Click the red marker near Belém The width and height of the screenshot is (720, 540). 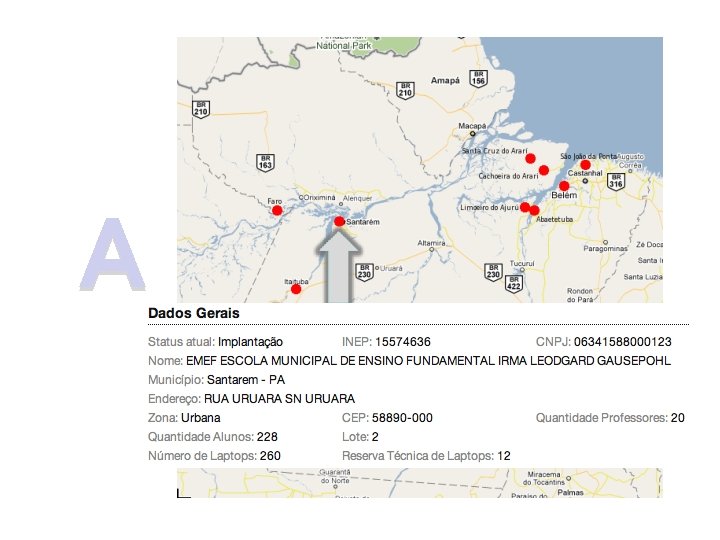pyautogui.click(x=564, y=186)
